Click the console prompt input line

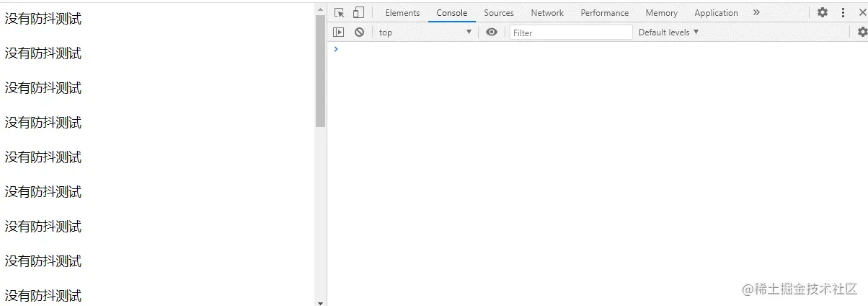coord(598,49)
